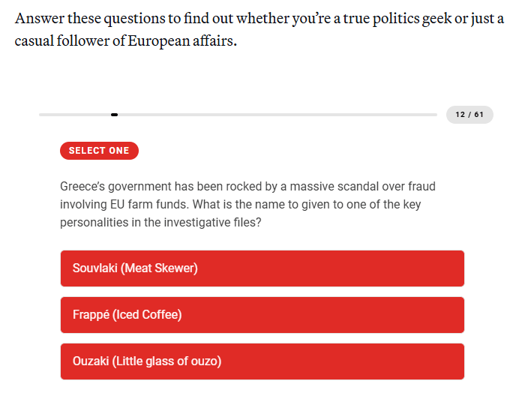Viewport: 528px width, 420px height.
Task: Click the black quiz progress marker
Action: tap(114, 115)
